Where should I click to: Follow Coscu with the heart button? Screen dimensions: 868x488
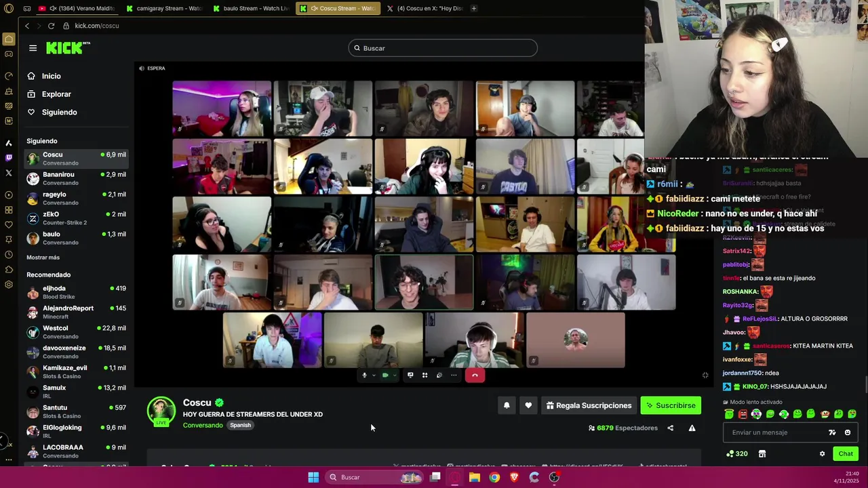tap(528, 405)
